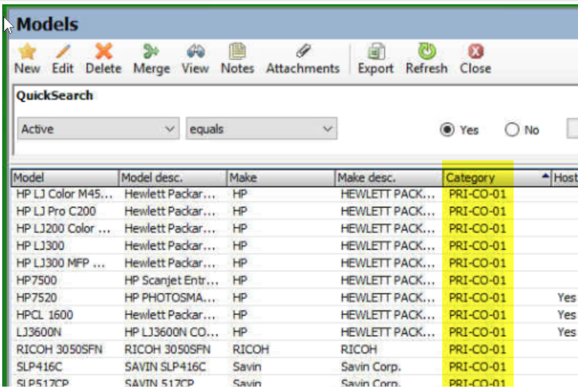Select the HP LJ200 Color ... row

295,229
